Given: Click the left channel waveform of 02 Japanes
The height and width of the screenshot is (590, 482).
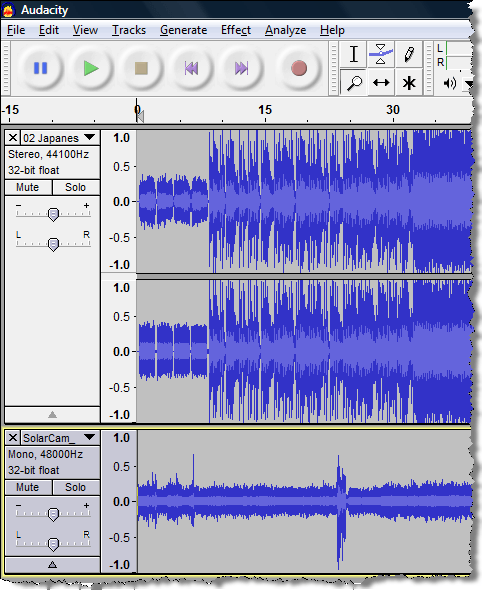Looking at the screenshot, I should click(303, 201).
